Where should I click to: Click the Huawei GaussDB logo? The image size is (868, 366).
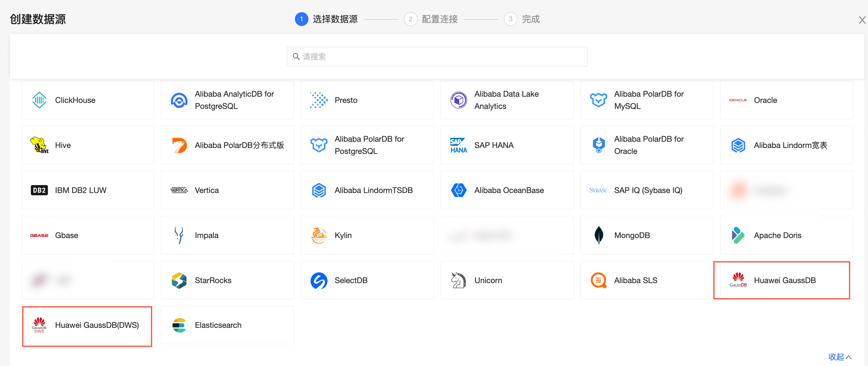pyautogui.click(x=738, y=280)
